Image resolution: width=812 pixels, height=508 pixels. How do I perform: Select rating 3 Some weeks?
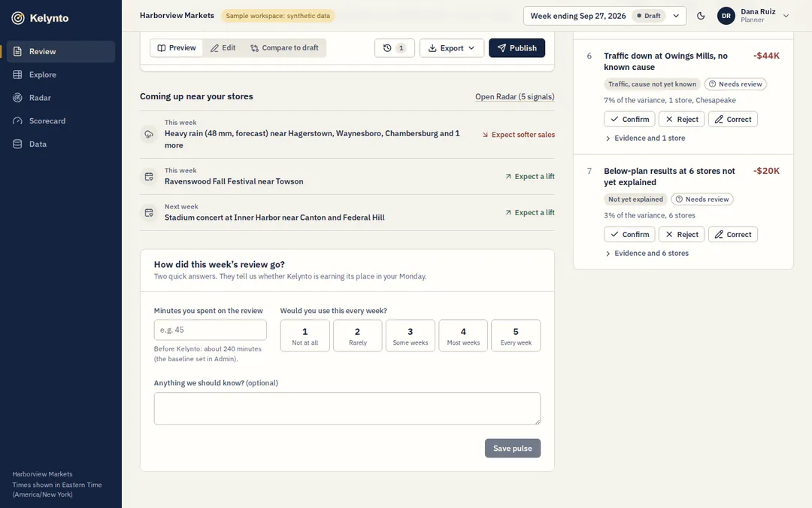coord(411,336)
